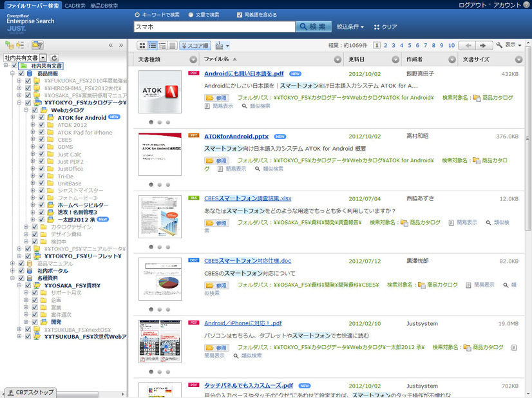This screenshot has height=398, width=532.
Task: Toggle the 社内ポータル checkbox
Action: tap(21, 270)
